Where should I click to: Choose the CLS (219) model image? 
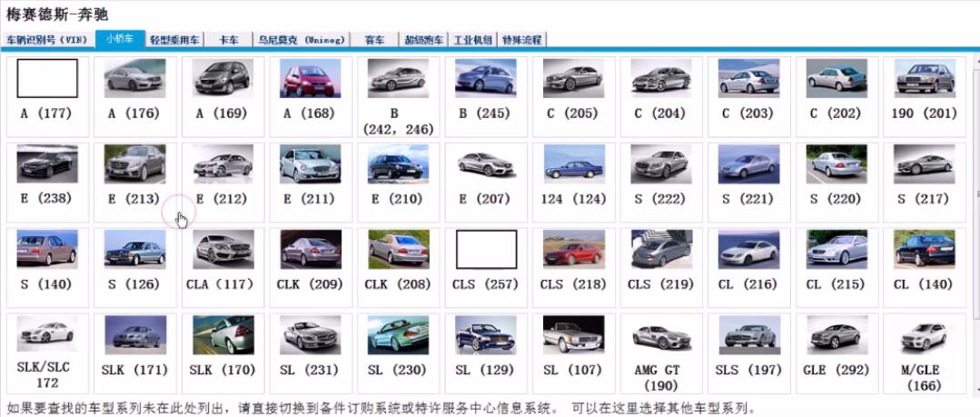pos(661,250)
